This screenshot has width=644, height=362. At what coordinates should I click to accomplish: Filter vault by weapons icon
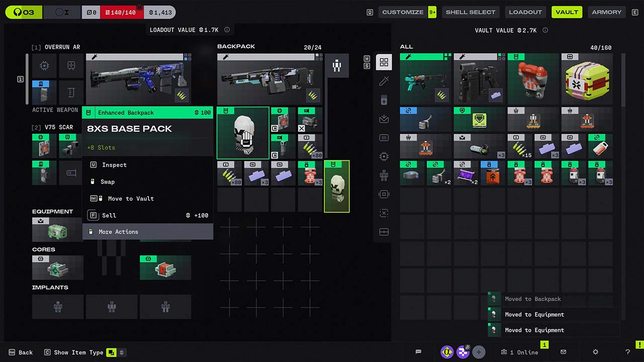384,81
